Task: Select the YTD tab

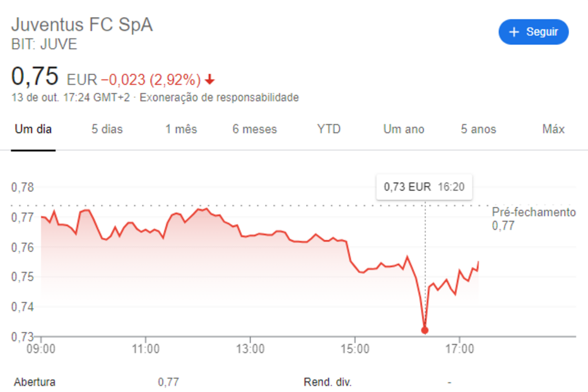Action: (x=329, y=129)
